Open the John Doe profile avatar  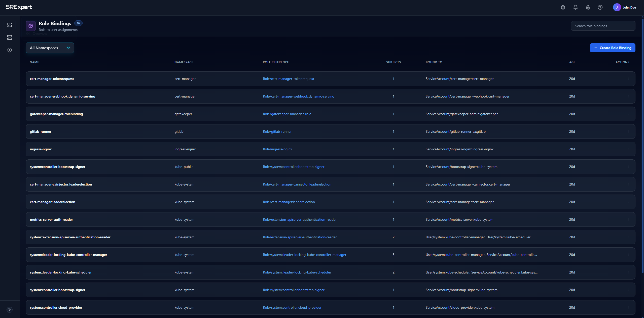point(617,7)
